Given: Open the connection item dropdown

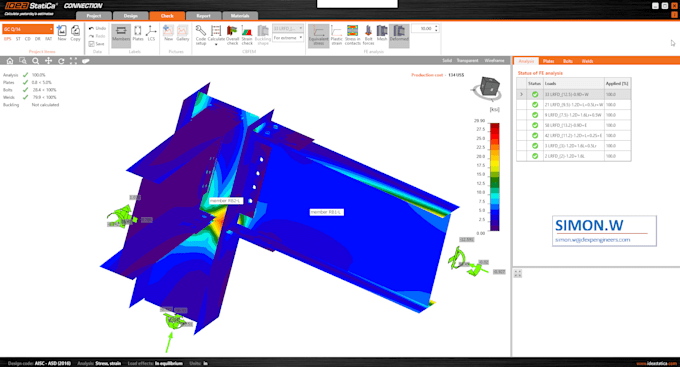Looking at the screenshot, I should coord(28,29).
